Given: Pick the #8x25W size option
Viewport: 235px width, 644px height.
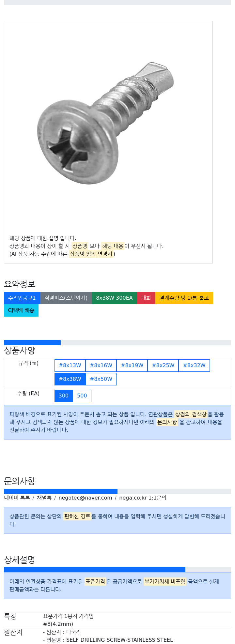Looking at the screenshot, I should [163, 366].
